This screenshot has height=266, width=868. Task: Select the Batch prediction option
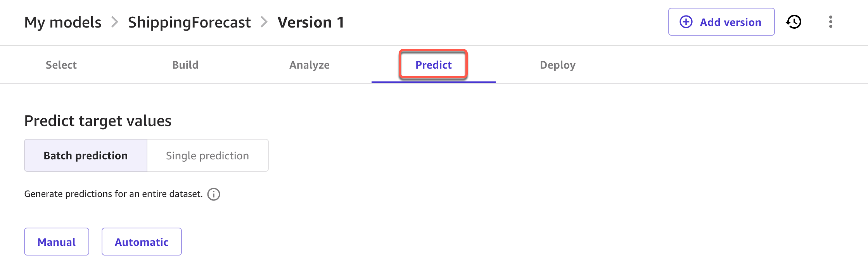(86, 155)
